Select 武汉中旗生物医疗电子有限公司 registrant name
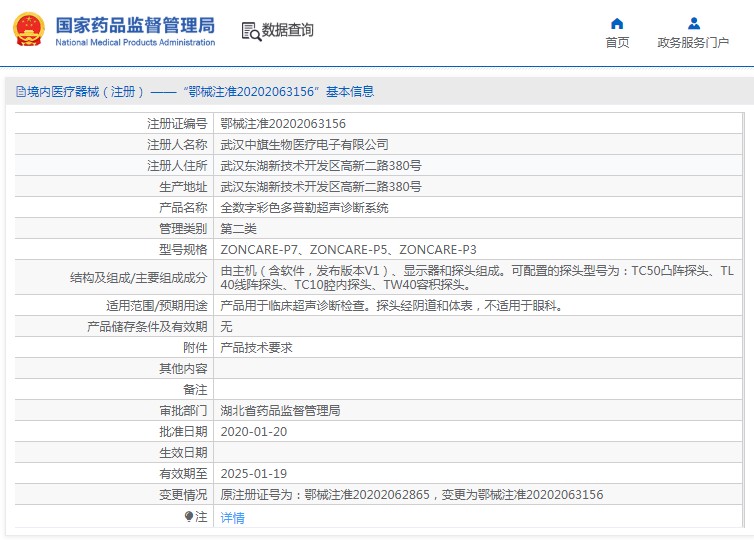Screen dimensions: 754x540 pyautogui.click(x=304, y=144)
